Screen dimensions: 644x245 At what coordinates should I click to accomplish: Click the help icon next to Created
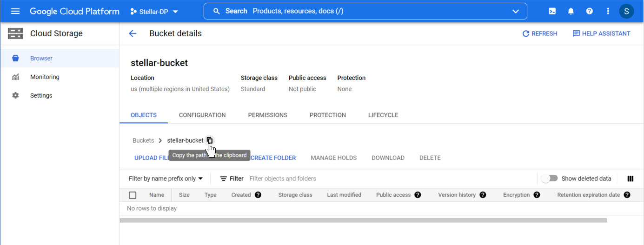coord(258,195)
